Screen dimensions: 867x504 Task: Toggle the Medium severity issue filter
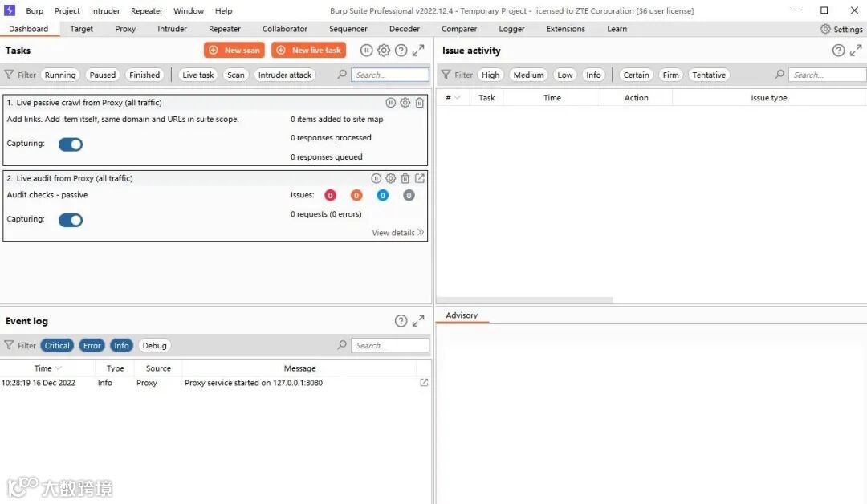[x=528, y=75]
